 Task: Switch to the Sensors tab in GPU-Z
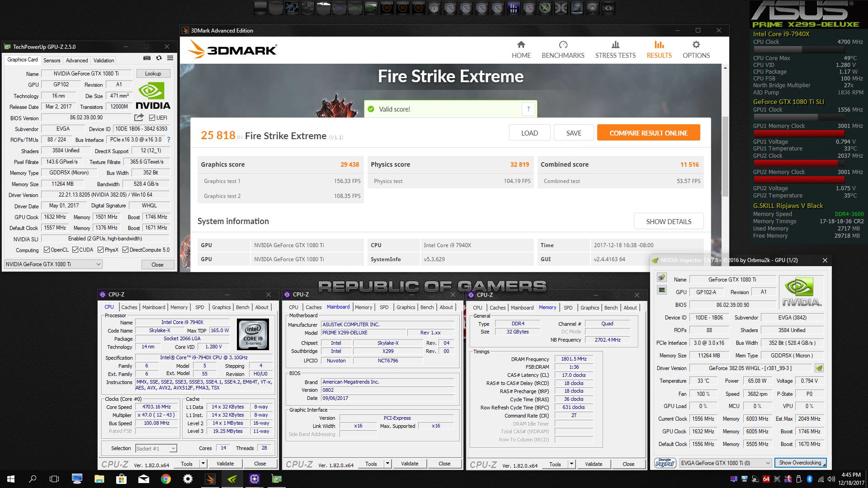coord(52,60)
